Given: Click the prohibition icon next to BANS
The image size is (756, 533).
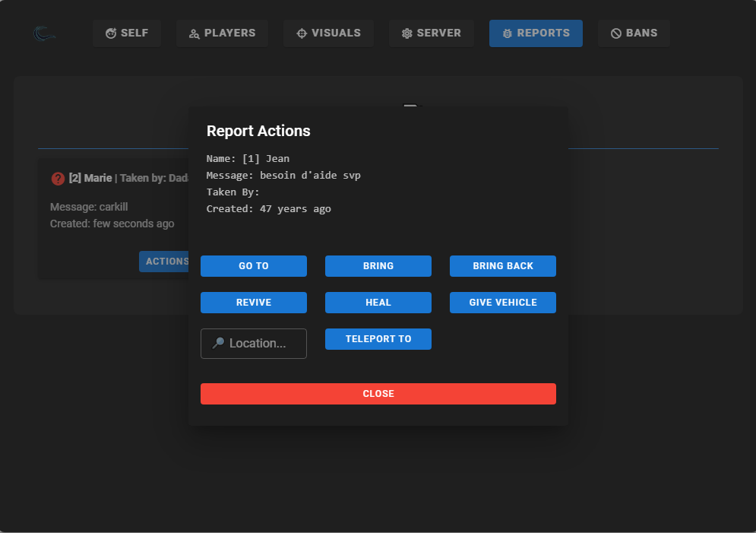Looking at the screenshot, I should [615, 33].
